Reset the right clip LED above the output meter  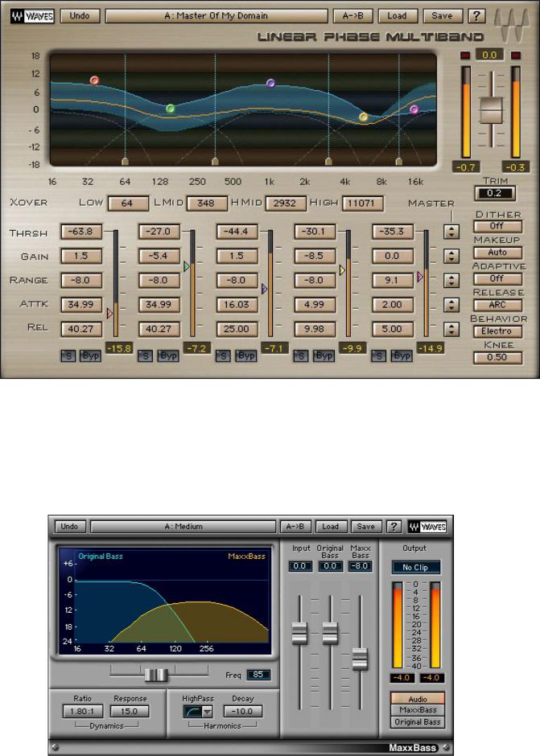click(515, 55)
